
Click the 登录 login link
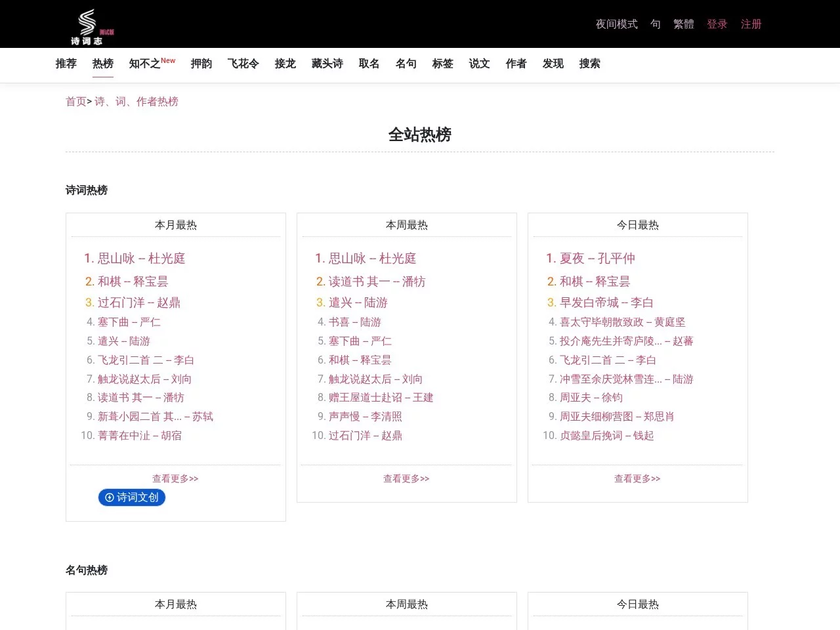pyautogui.click(x=717, y=24)
